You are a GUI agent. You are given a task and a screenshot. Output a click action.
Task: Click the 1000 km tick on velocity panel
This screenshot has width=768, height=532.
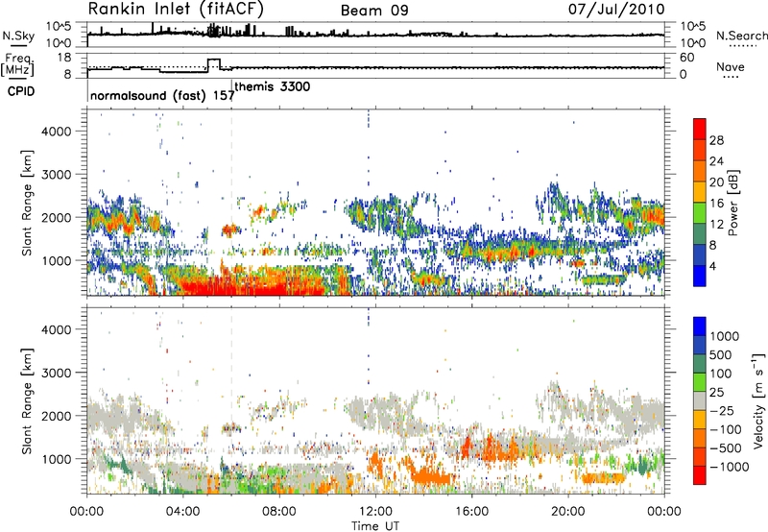(x=56, y=459)
